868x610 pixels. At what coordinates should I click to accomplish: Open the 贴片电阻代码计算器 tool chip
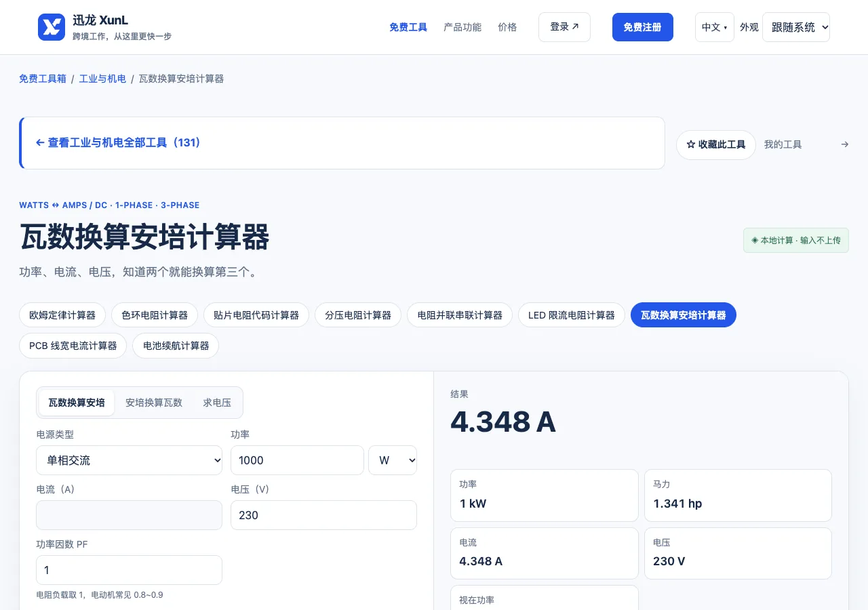256,315
